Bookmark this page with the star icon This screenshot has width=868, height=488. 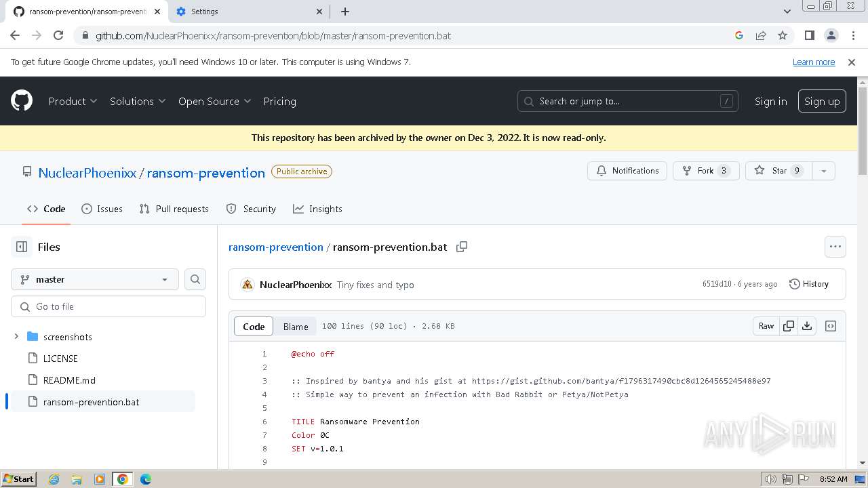[x=783, y=35]
